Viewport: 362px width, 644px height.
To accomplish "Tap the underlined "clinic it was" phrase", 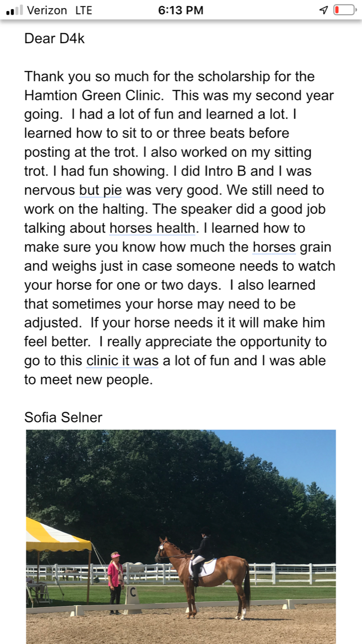I will [122, 361].
